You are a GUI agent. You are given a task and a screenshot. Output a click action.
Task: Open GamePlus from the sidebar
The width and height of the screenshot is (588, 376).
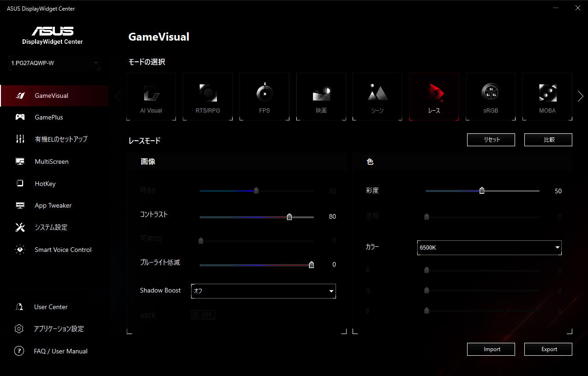pos(48,117)
